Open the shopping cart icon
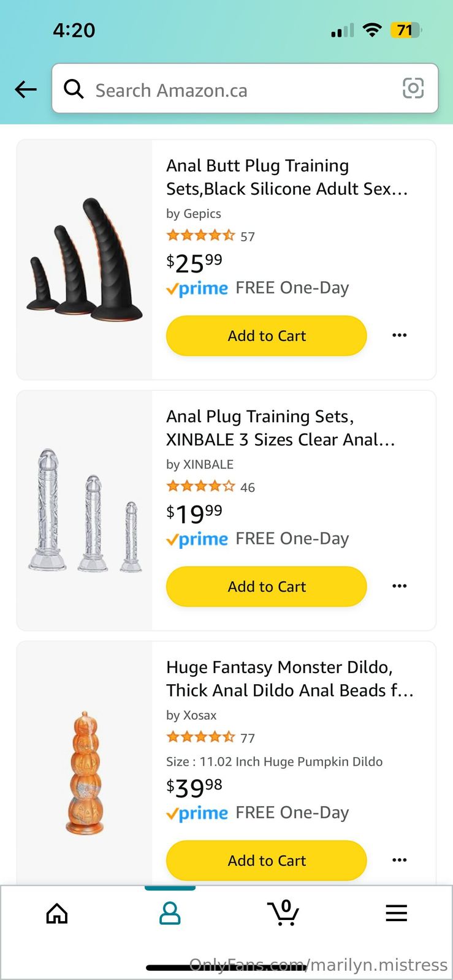The image size is (453, 980). 283,913
